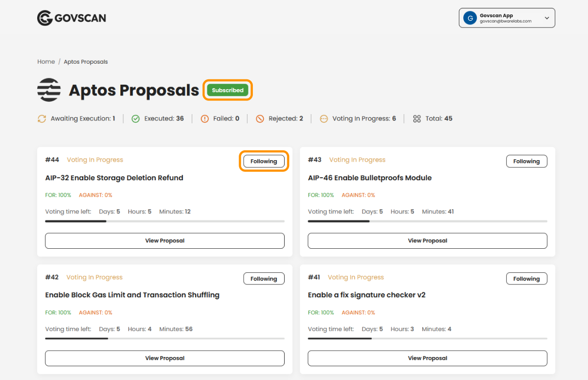588x380 pixels.
Task: Click the GovScan logo
Action: (71, 18)
